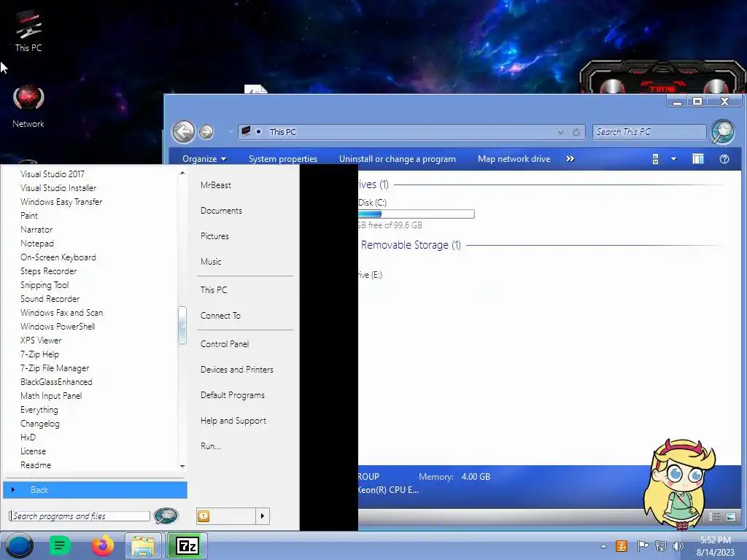Click the Start menu programs scrollbar thumb
This screenshot has height=560, width=747.
182,325
